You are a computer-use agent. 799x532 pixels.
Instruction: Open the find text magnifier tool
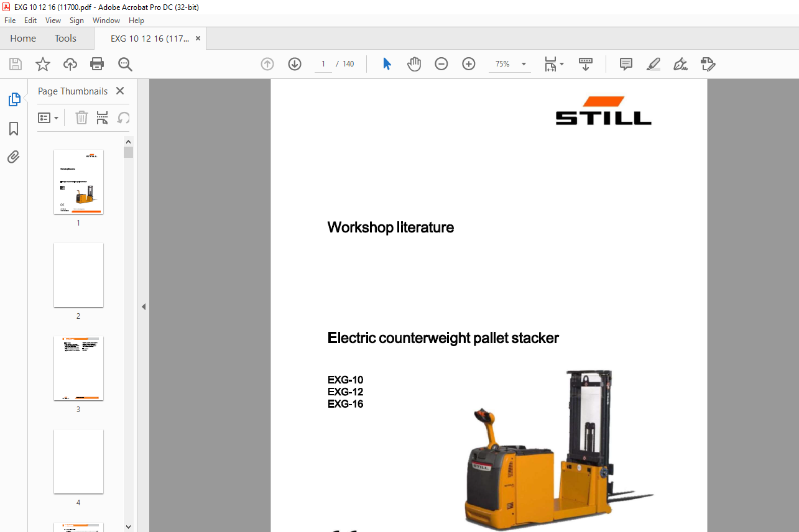click(x=125, y=64)
